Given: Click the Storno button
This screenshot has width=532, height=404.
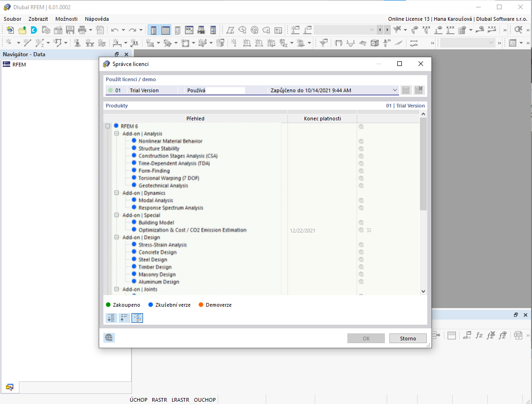Looking at the screenshot, I should [x=407, y=338].
